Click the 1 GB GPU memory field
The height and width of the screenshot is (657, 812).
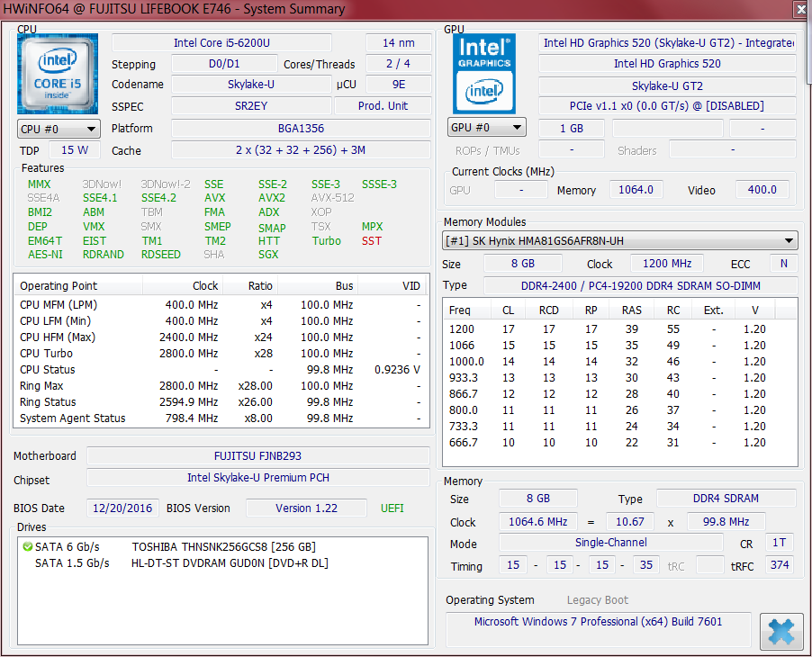click(572, 129)
